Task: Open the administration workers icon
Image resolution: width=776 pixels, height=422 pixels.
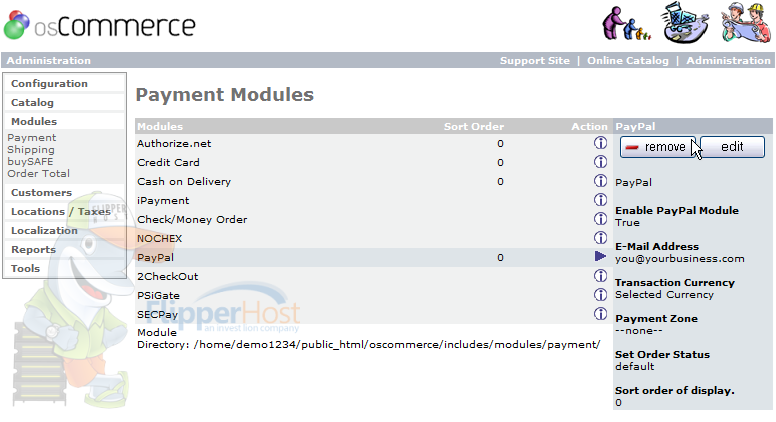Action: coord(746,23)
